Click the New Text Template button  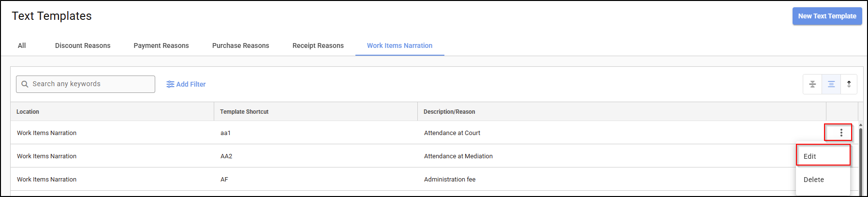tap(827, 16)
